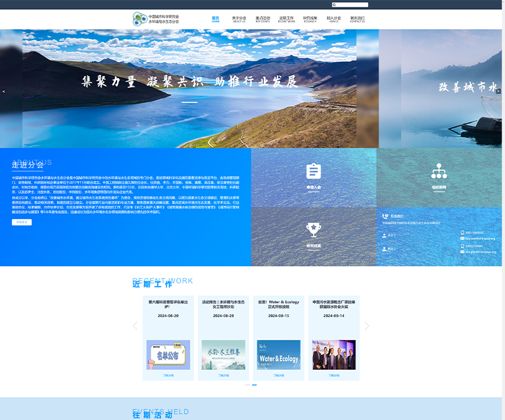Click the first mobile phone number icon

point(462,233)
